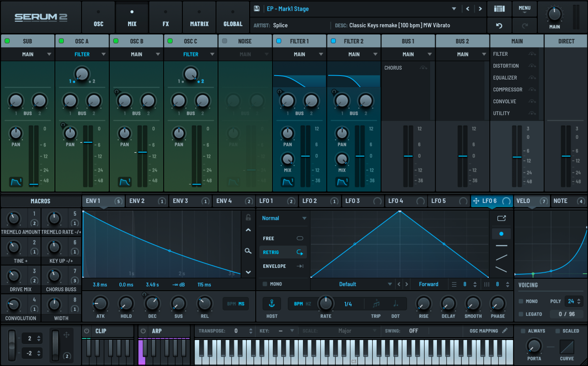Enable the Noise oscillator toggle
The image size is (588, 366).
point(225,41)
